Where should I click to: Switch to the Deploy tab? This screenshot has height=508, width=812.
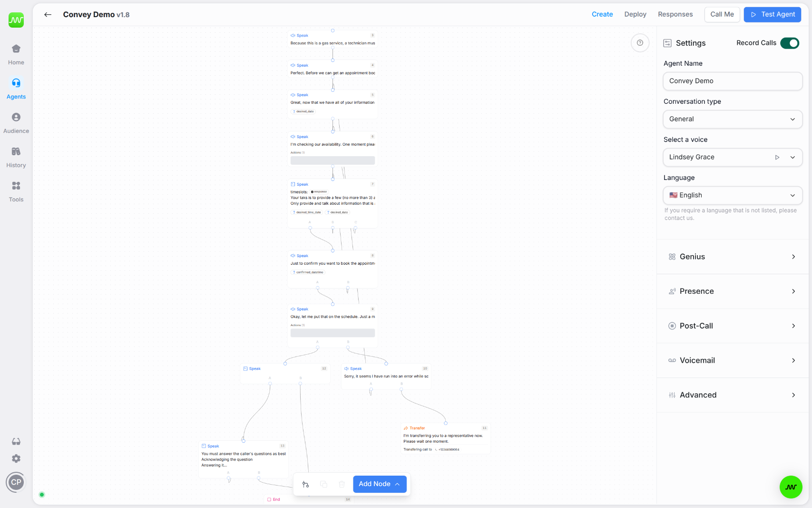coord(635,14)
